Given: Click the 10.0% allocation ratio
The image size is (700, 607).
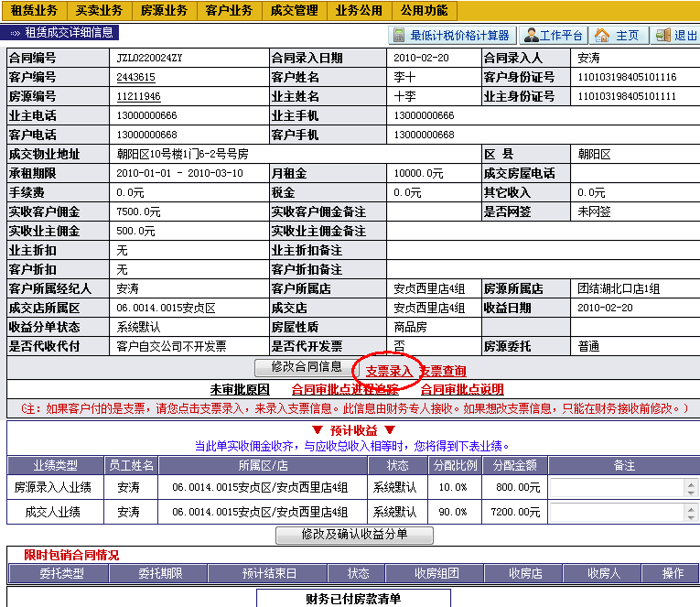Looking at the screenshot, I should coord(453,487).
